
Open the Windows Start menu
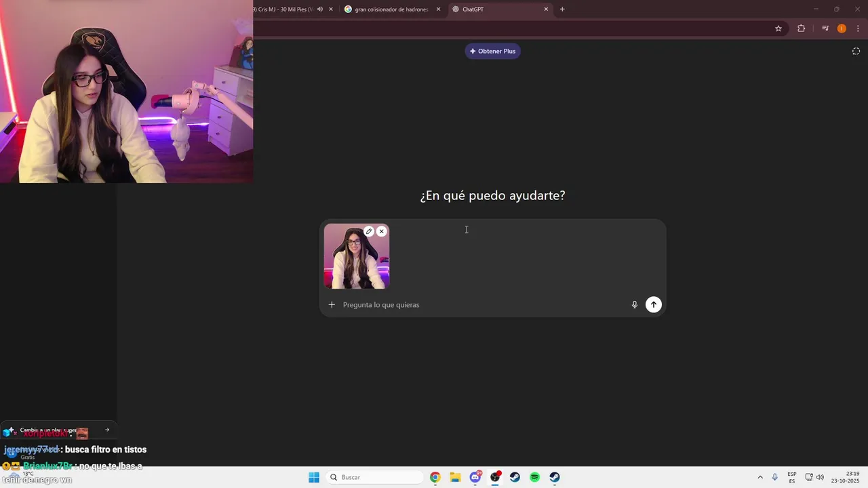coord(314,477)
